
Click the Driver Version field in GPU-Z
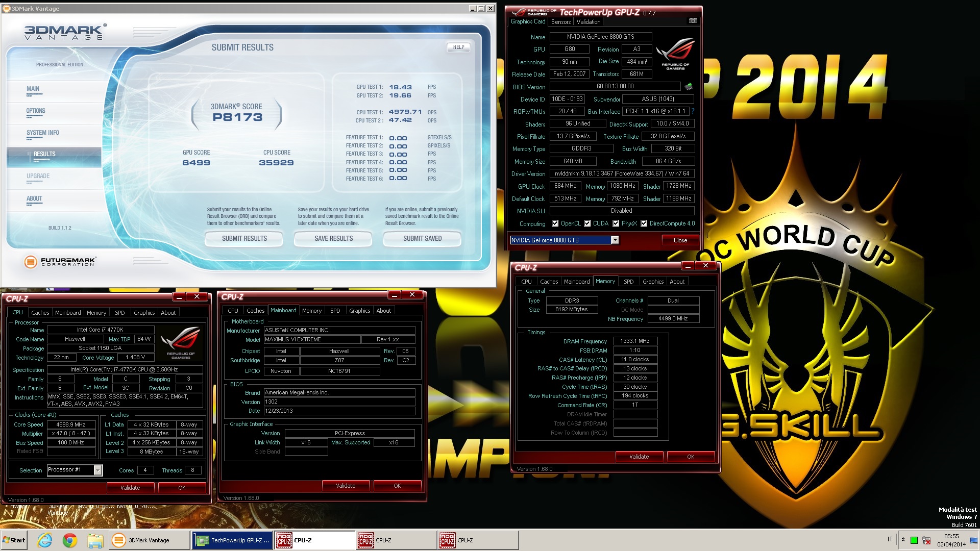[x=622, y=173]
